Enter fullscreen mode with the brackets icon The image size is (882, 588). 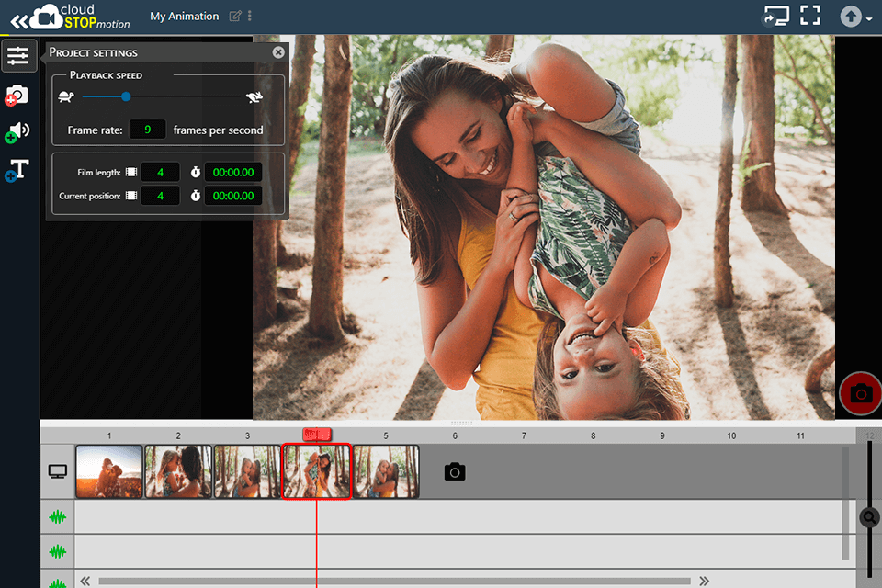pos(809,16)
